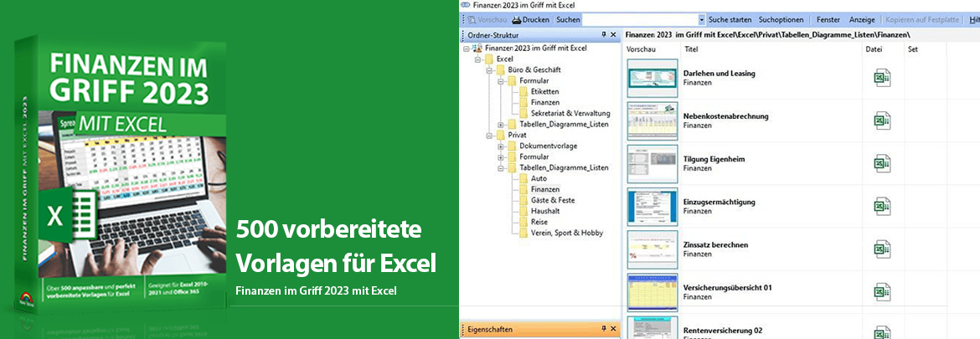The height and width of the screenshot is (339, 980).
Task: Collapse the Büro & Geschäft folder
Action: coord(488,70)
